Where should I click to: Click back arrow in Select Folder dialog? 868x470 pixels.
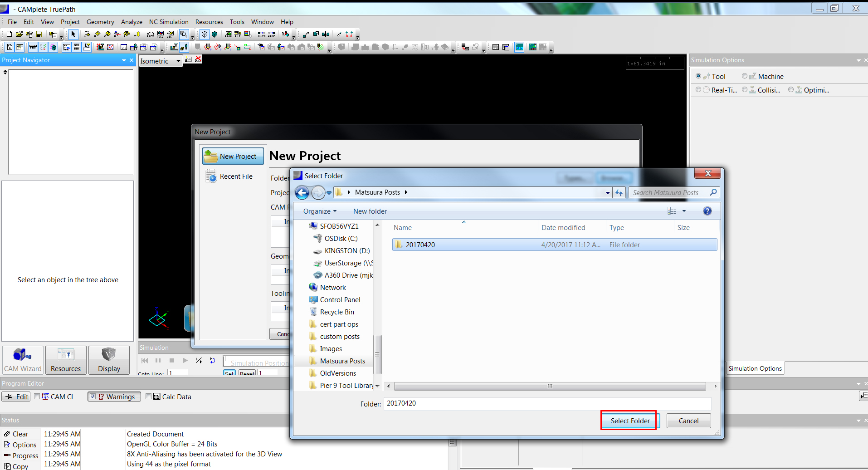click(302, 193)
